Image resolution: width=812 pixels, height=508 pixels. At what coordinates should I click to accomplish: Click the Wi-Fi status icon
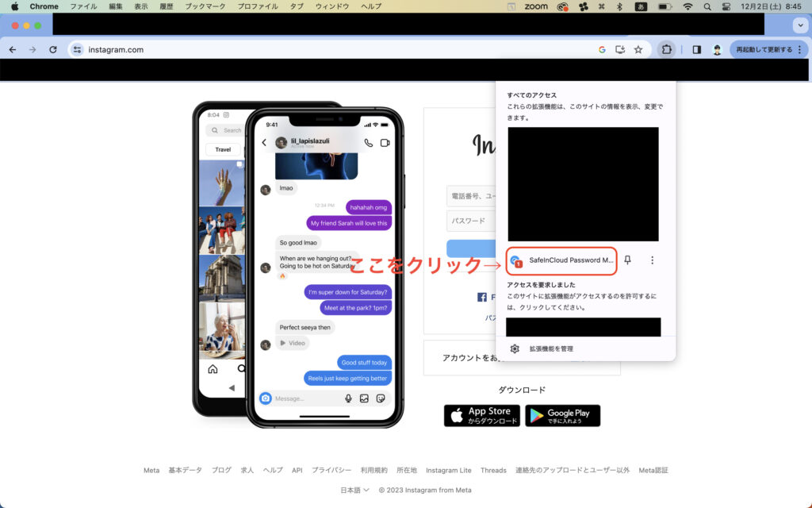click(688, 6)
